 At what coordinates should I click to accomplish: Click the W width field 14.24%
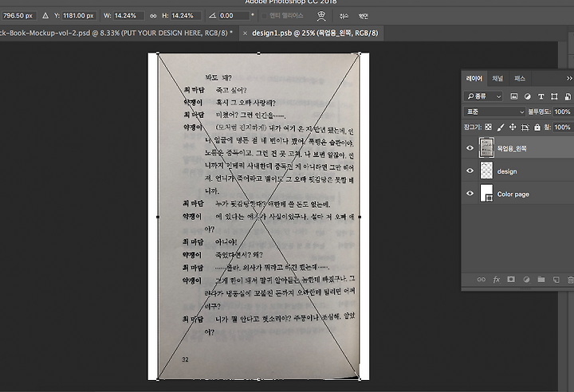coord(128,16)
